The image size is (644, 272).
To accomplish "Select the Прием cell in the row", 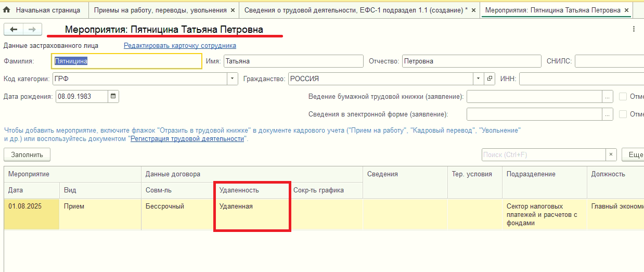I will pyautogui.click(x=100, y=214).
